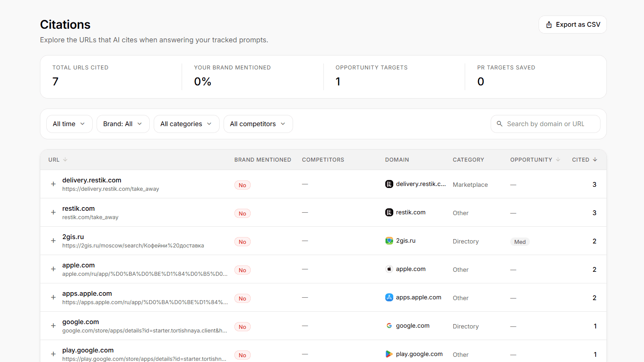
Task: Click the apps.apple.com App Store icon
Action: (389, 297)
